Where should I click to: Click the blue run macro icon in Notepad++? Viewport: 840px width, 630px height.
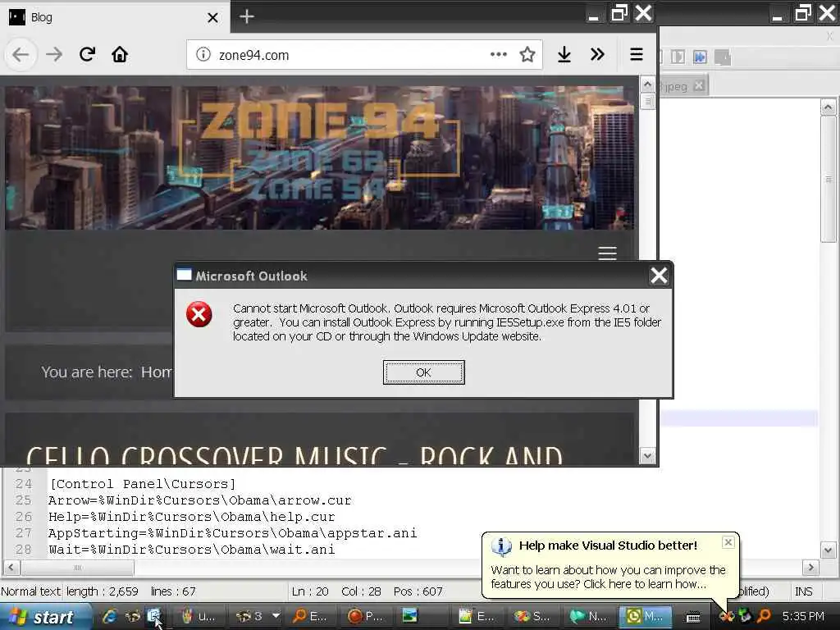click(700, 57)
